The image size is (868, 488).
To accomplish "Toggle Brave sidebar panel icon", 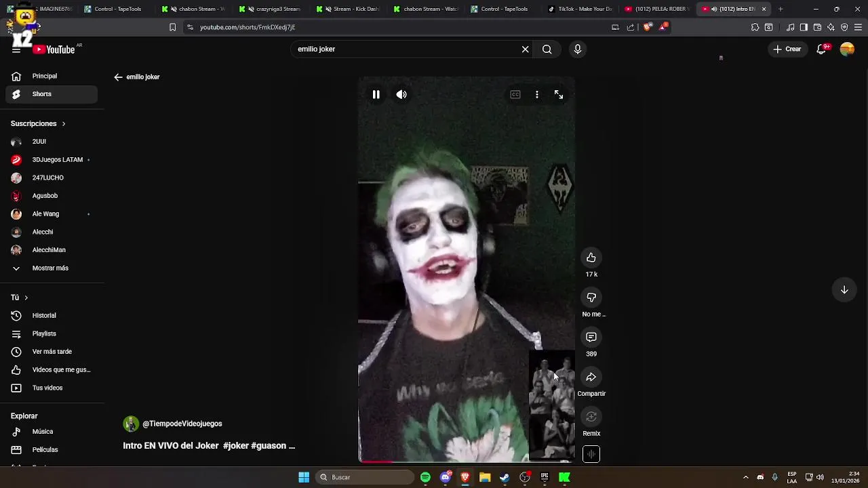I will pyautogui.click(x=804, y=27).
